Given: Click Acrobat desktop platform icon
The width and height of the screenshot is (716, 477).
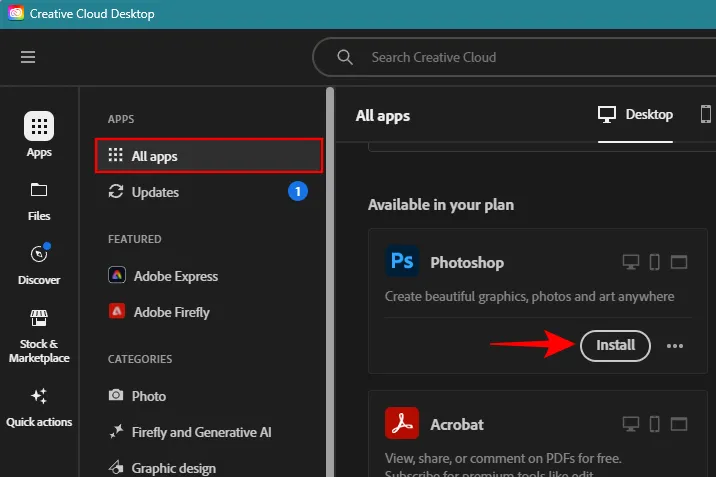Looking at the screenshot, I should 631,424.
